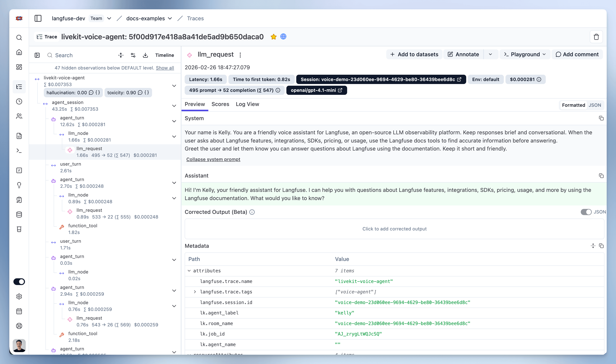
Task: Flip the dark-mode toggle in the sidebar
Action: [x=19, y=282]
